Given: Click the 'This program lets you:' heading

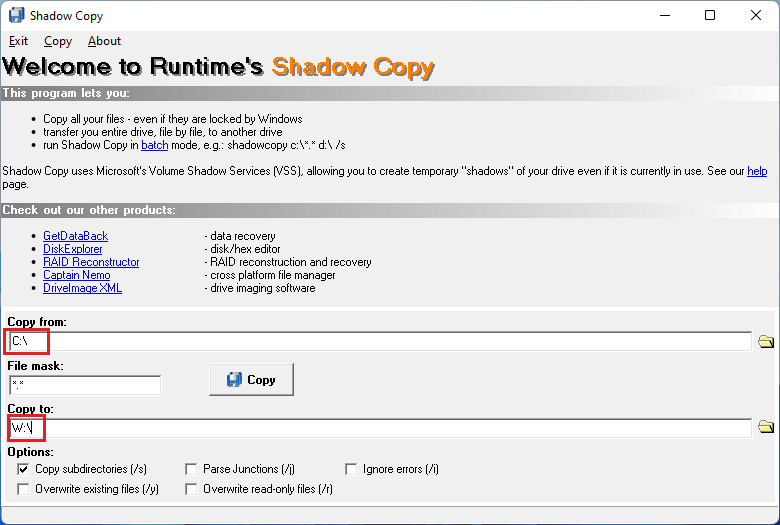Looking at the screenshot, I should coord(66,93).
